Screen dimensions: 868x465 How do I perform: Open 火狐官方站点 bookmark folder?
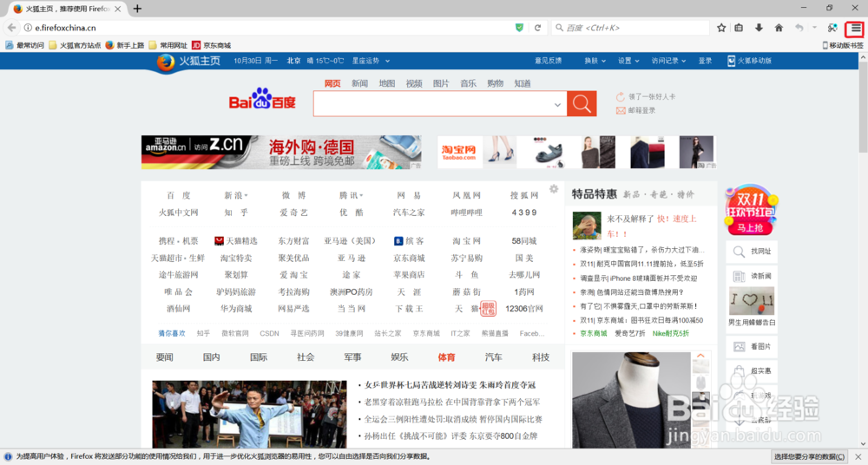[x=75, y=45]
